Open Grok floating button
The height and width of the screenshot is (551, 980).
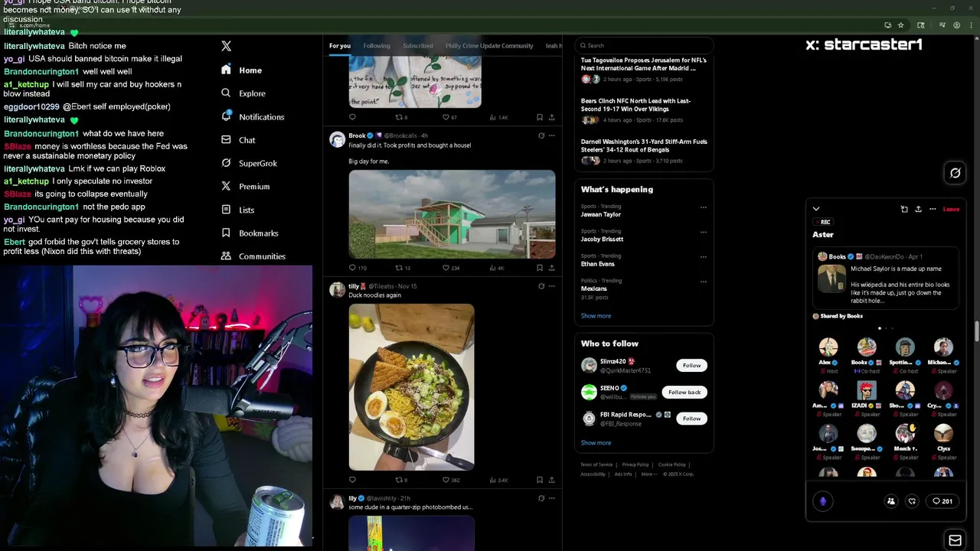[x=955, y=173]
